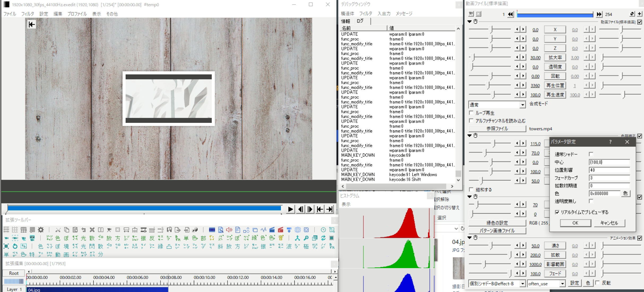Open the 個別シャドーB@effect-B dropdown
644x292 pixels.
point(522,284)
